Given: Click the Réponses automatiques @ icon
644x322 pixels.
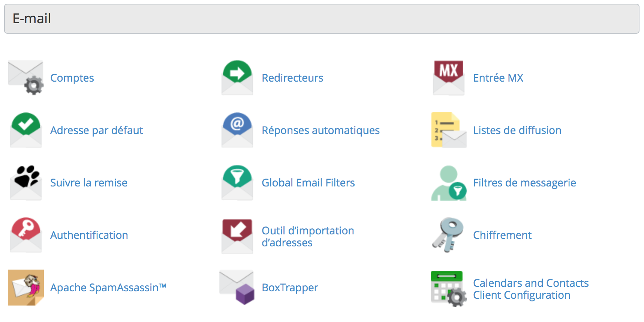Looking at the screenshot, I should tap(237, 130).
